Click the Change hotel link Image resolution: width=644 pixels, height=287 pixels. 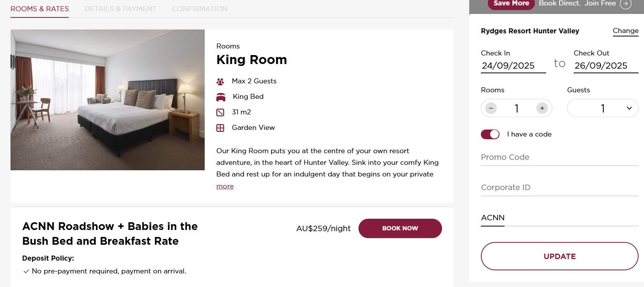(x=625, y=31)
